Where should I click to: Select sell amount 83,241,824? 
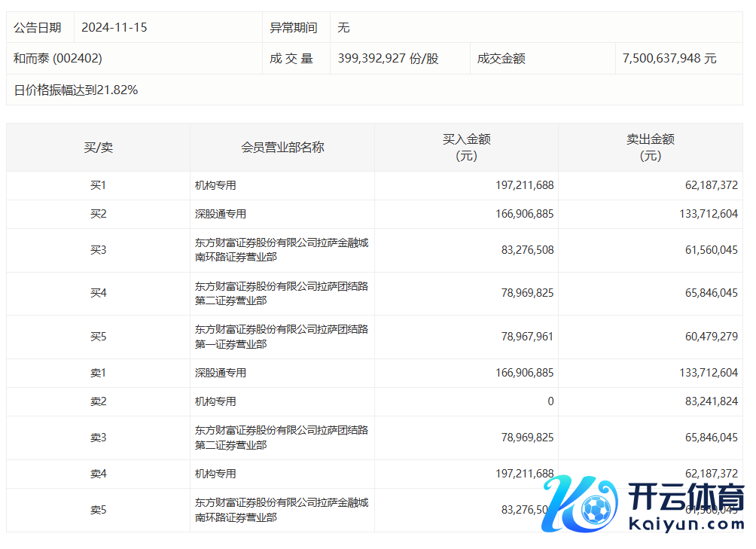click(712, 401)
